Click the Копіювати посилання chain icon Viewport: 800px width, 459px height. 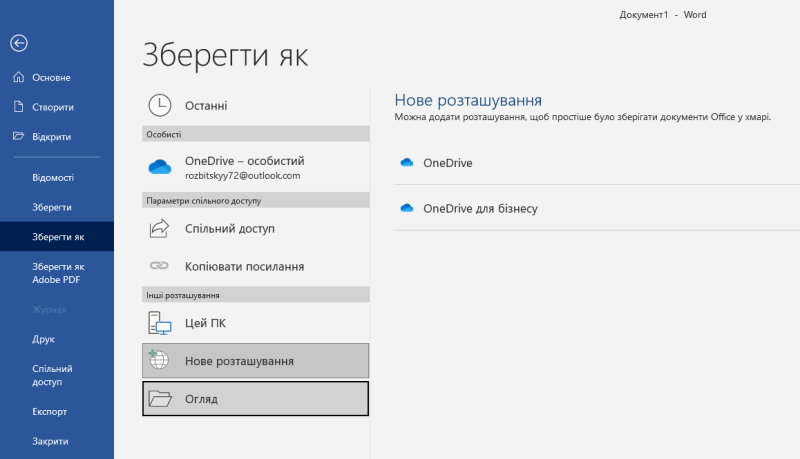160,267
